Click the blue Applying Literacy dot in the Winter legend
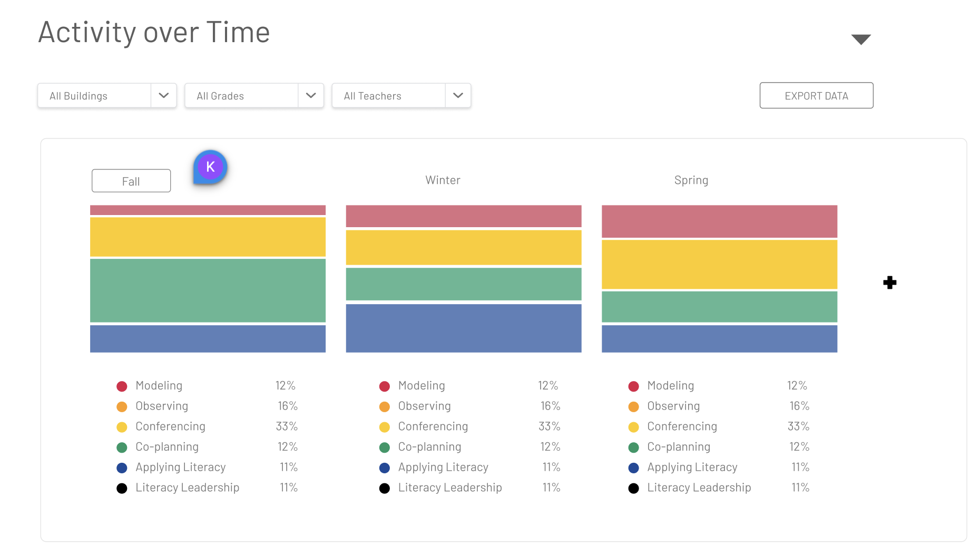The image size is (980, 545). click(x=385, y=468)
